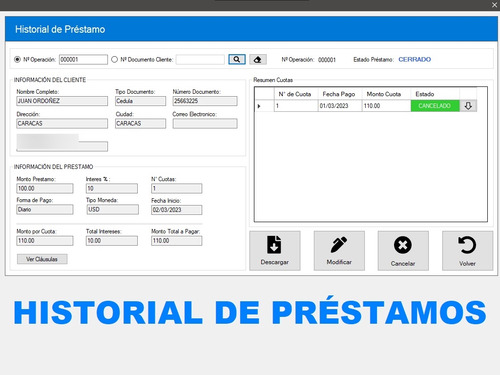
Task: Click the Total Intereses field 10.00
Action: (112, 241)
